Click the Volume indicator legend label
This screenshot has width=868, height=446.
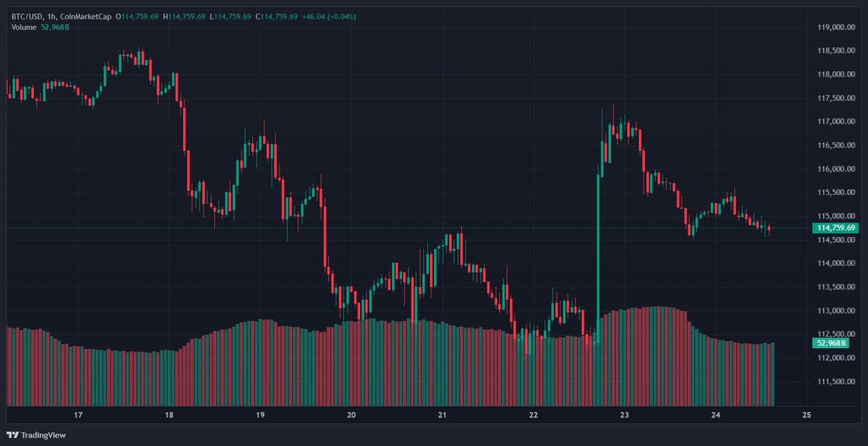24,27
